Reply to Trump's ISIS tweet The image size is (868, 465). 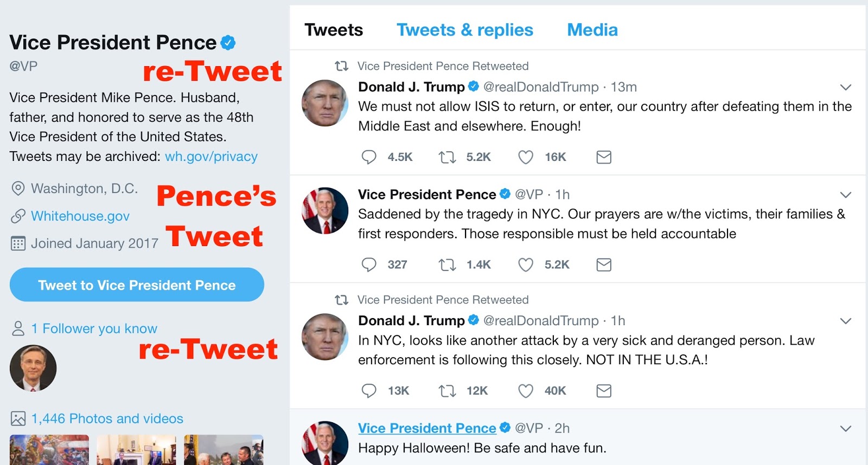click(x=369, y=157)
